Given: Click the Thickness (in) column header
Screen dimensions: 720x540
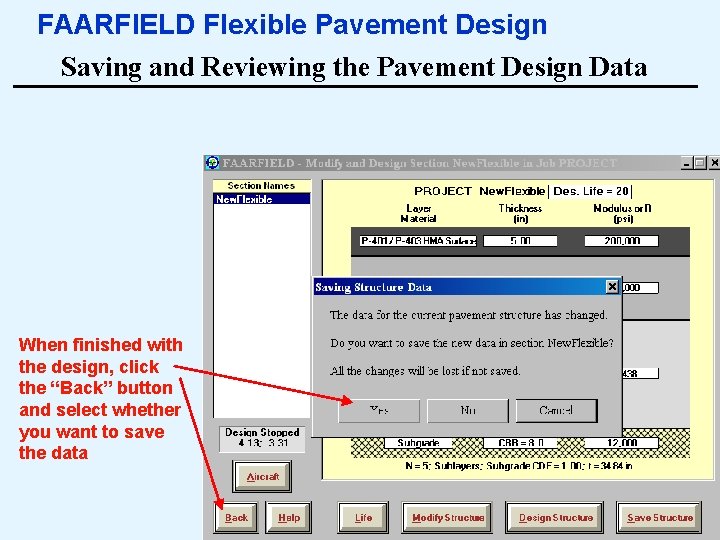Looking at the screenshot, I should 520,213.
